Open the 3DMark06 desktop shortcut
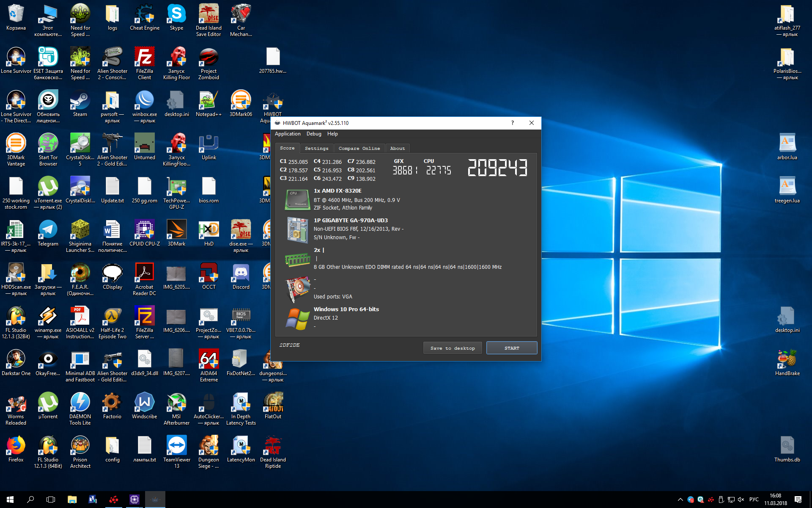This screenshot has height=508, width=812. coord(241,104)
